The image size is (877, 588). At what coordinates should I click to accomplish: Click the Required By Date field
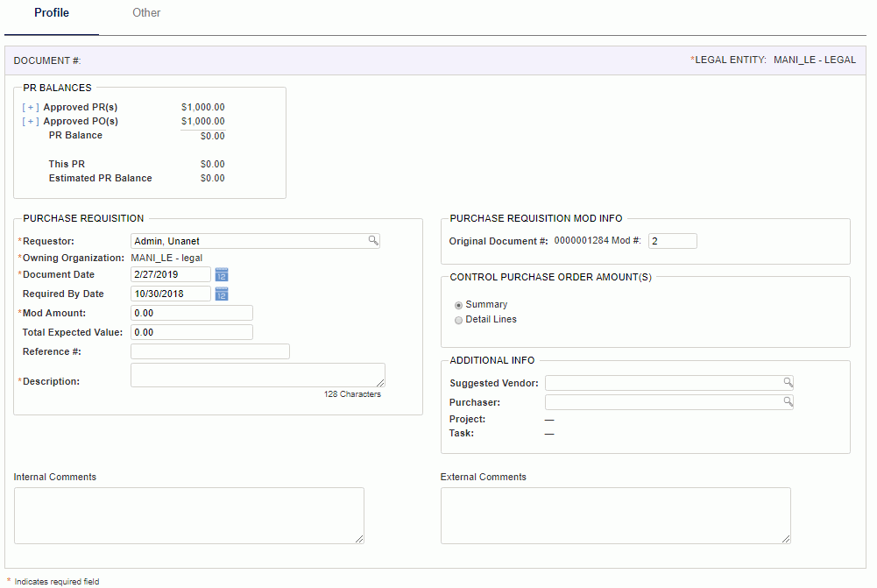[x=171, y=294]
